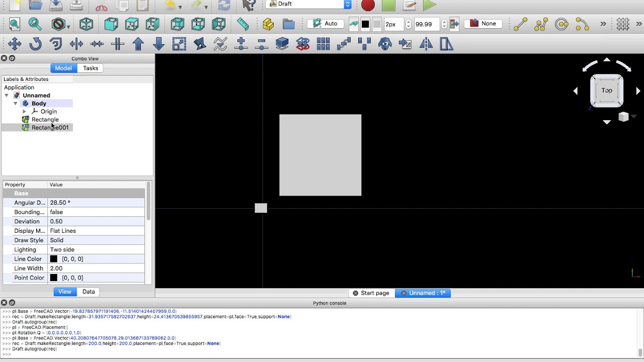Toggle the Draft grid visibility
Image resolution: width=644 pixels, height=362 pixels.
[x=623, y=24]
